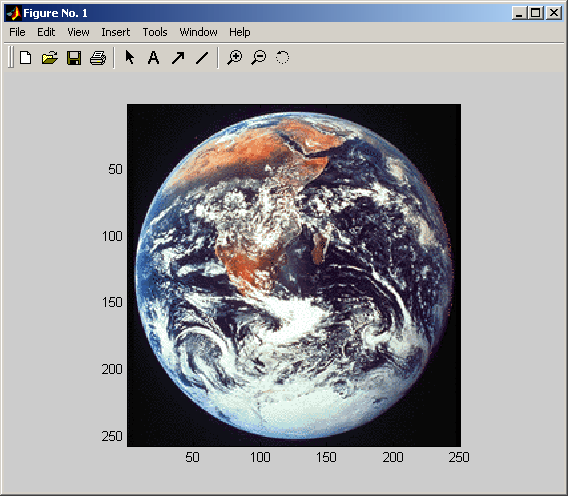Screen dimensions: 568x496
Task: Expand the View menu
Action: [x=78, y=32]
